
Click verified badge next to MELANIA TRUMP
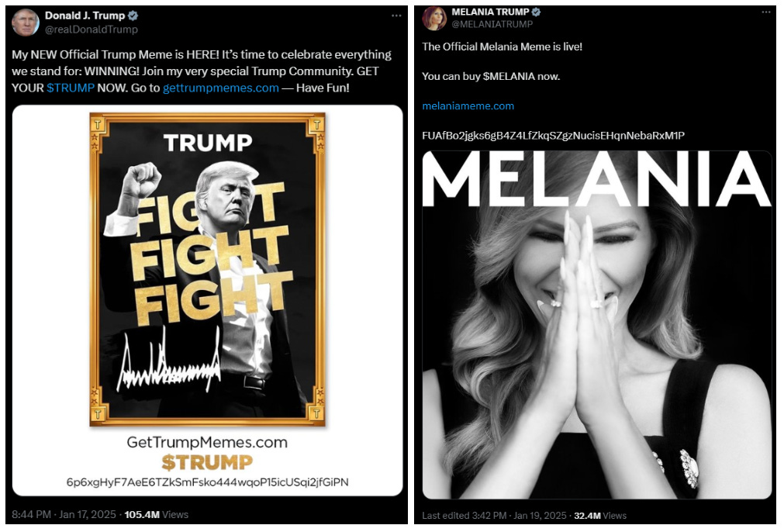point(536,12)
